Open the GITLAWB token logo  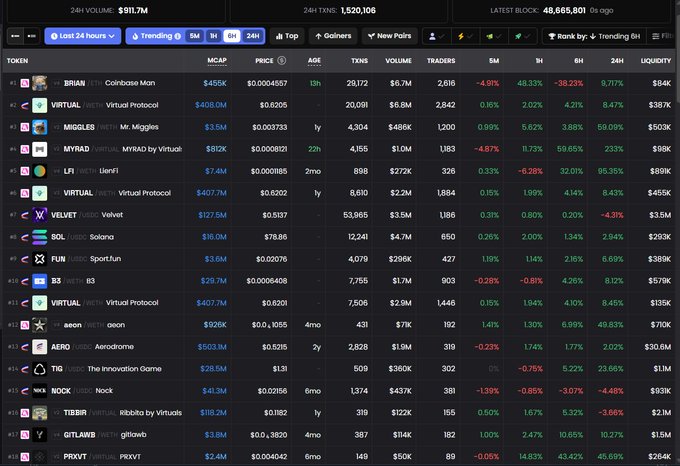(39, 435)
